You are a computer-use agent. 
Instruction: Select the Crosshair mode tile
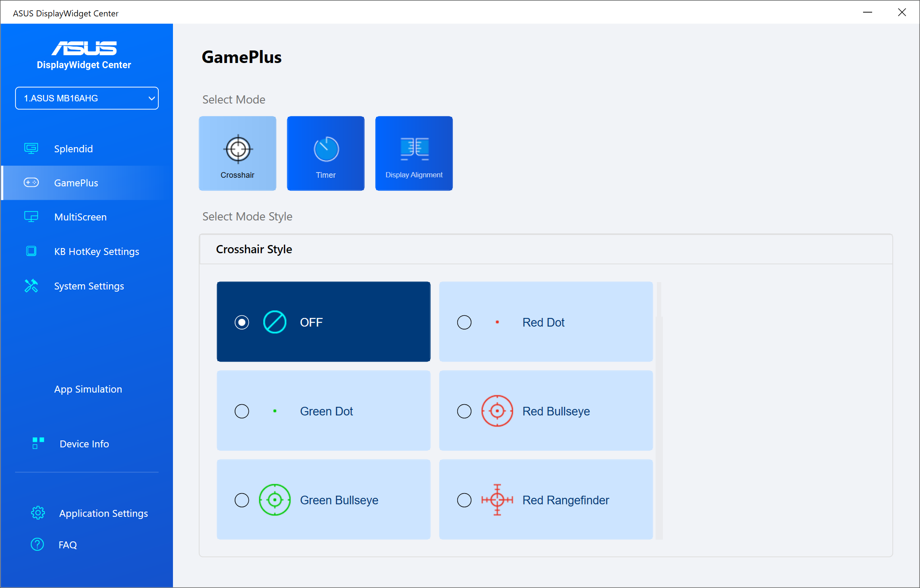237,153
